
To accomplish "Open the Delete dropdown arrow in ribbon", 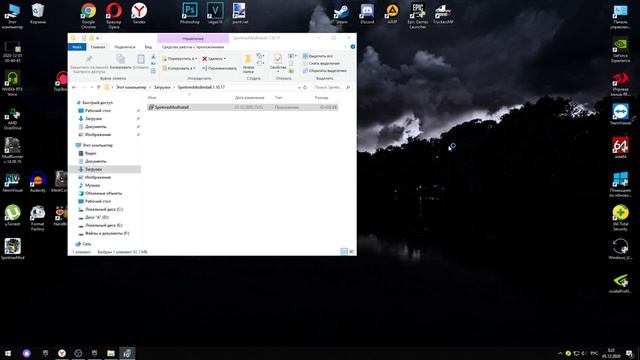I will (224, 59).
